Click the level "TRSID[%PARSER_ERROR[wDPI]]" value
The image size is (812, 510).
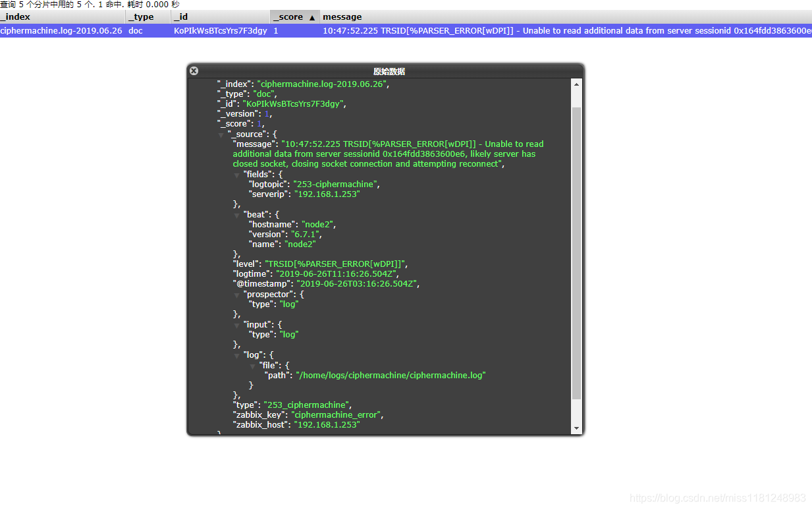click(336, 264)
